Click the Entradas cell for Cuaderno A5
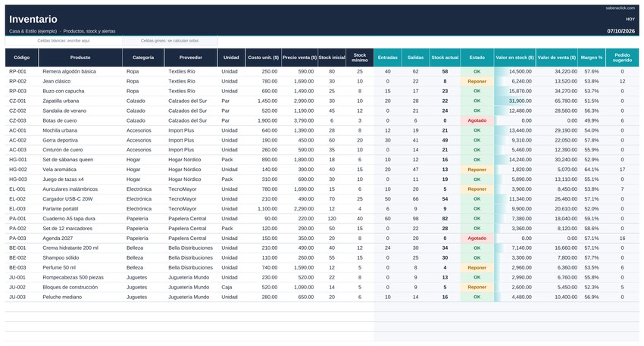The image size is (644, 346). coord(387,219)
